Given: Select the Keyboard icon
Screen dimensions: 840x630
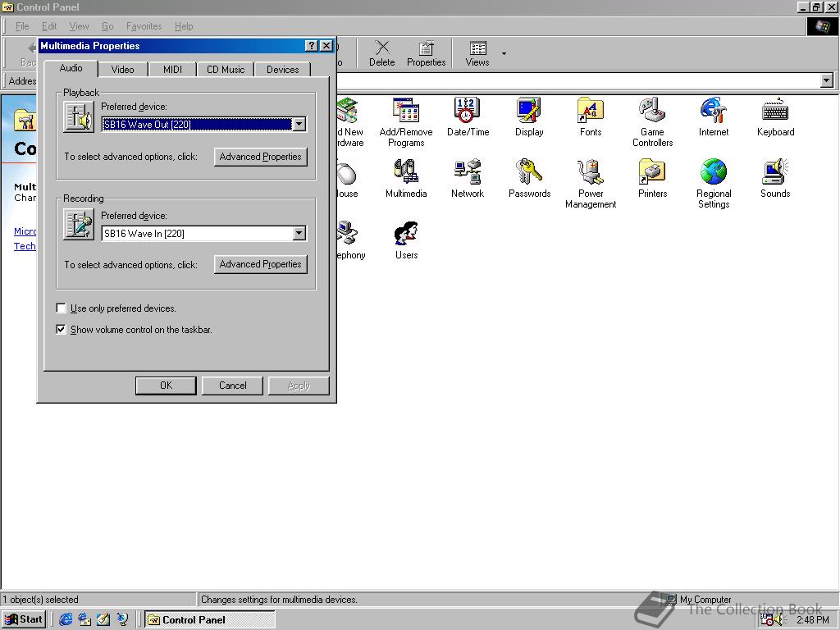Looking at the screenshot, I should (x=775, y=116).
